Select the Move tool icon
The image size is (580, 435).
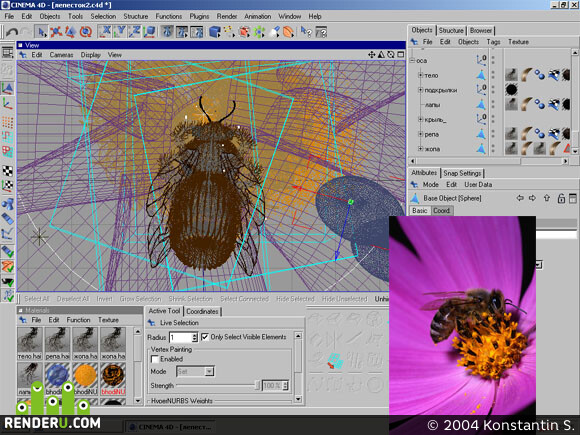pos(56,32)
